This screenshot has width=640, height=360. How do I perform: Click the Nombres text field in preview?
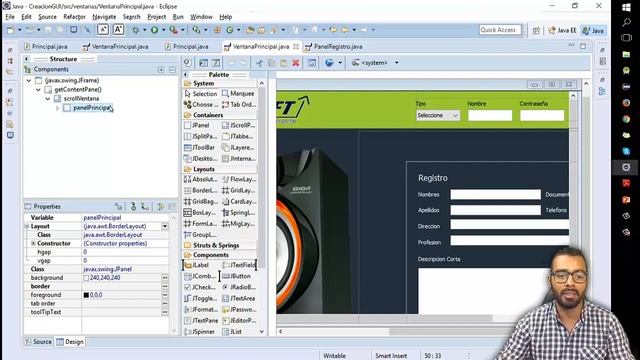click(496, 195)
